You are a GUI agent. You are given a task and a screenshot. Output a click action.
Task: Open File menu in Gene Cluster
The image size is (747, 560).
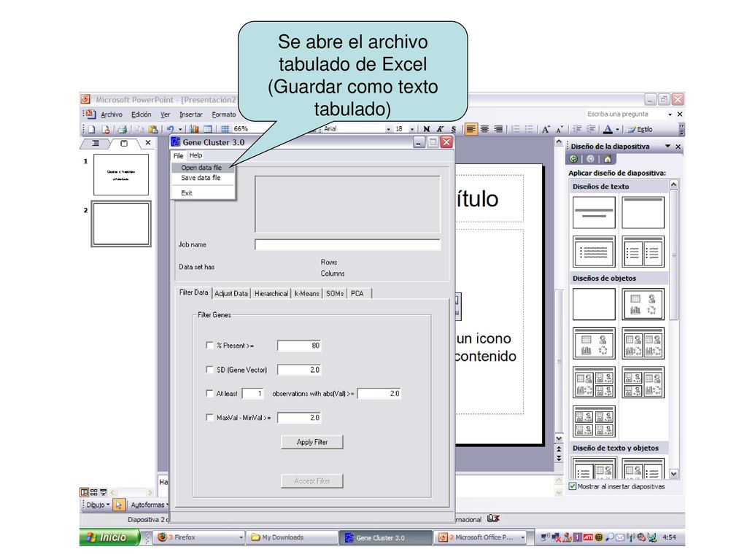(x=178, y=156)
